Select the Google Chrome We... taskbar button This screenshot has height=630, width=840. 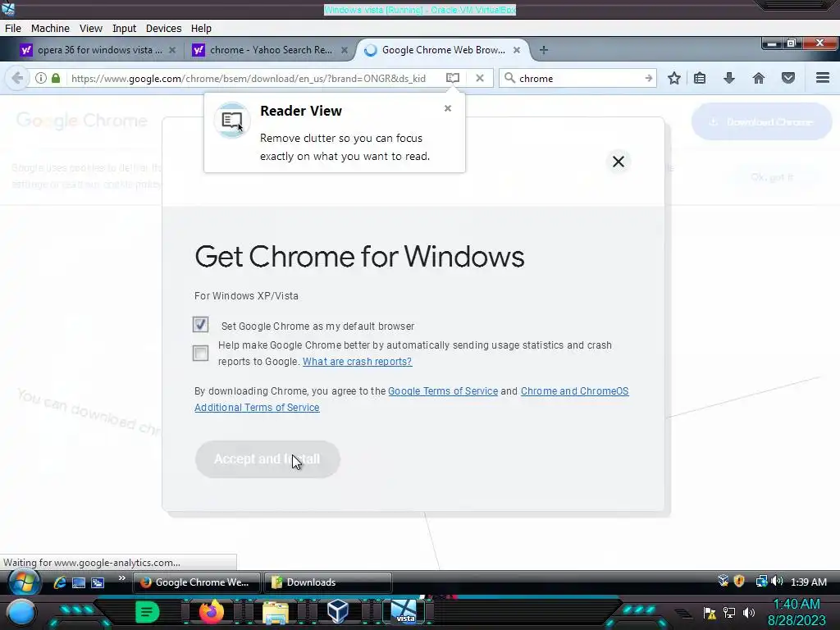point(197,582)
